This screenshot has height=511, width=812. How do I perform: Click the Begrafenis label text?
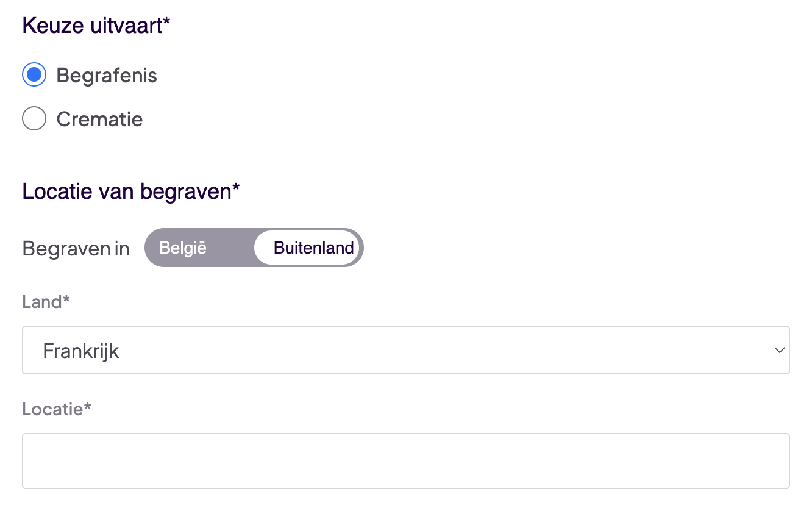(107, 74)
